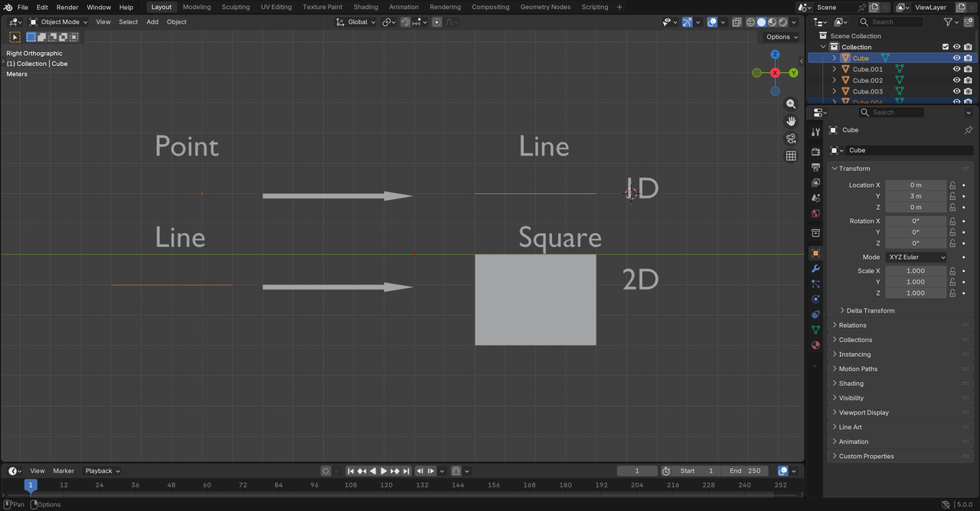Toggle show overlays button in header
The width and height of the screenshot is (980, 511).
712,22
